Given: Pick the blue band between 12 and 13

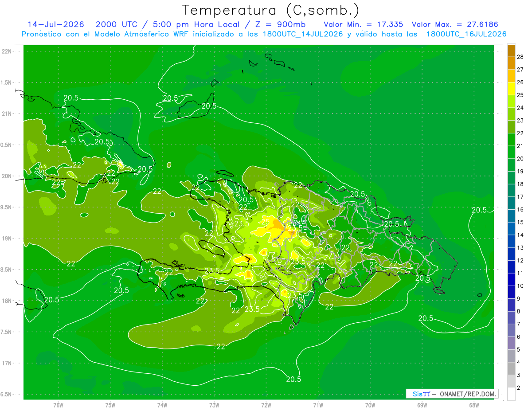Looking at the screenshot, I should (x=511, y=254).
